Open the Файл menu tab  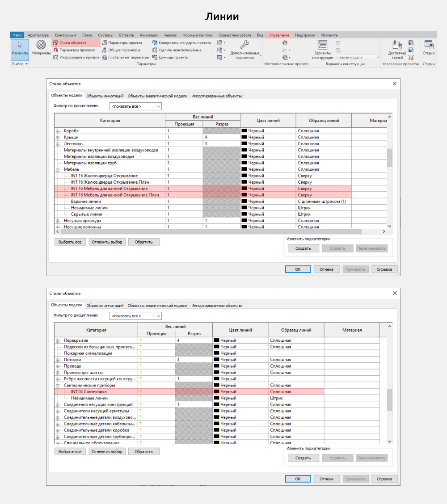[x=17, y=35]
